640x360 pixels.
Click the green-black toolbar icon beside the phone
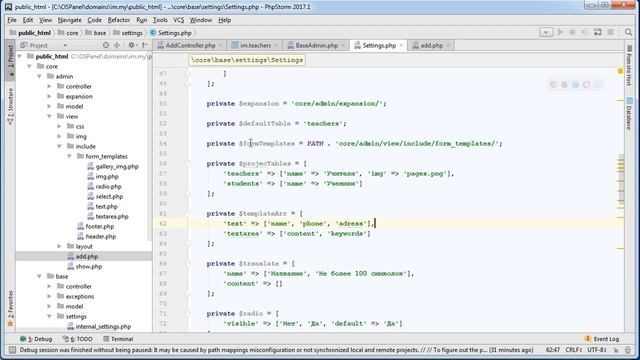[598, 32]
